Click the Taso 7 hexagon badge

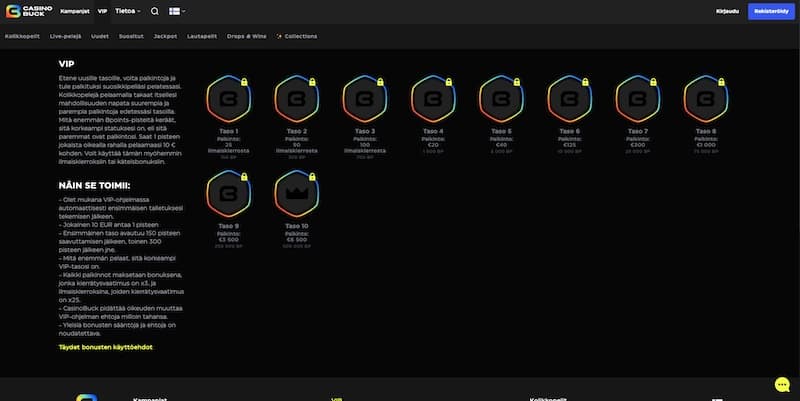638,98
